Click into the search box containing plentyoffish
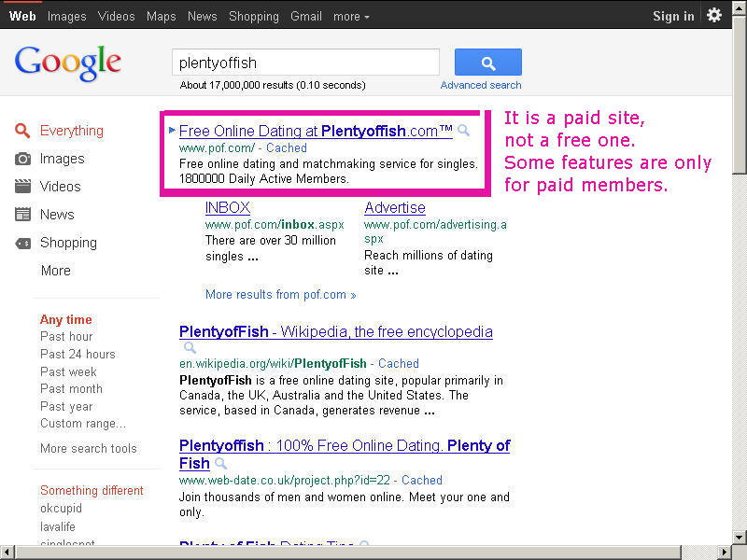This screenshot has height=560, width=747. (x=306, y=63)
